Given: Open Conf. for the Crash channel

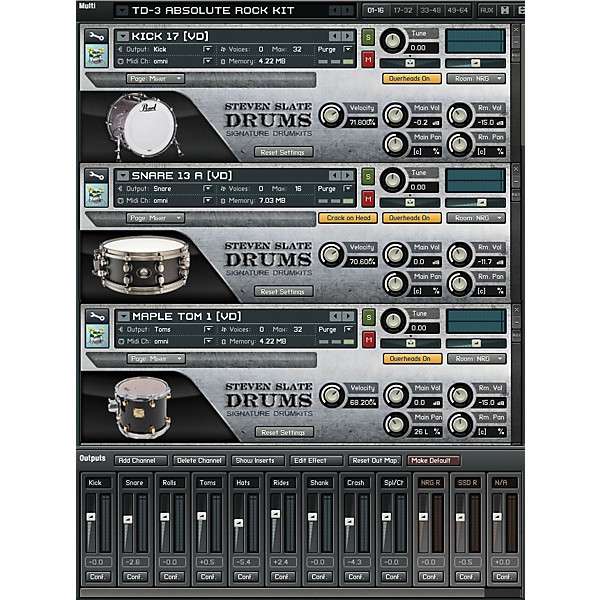Looking at the screenshot, I should [356, 576].
